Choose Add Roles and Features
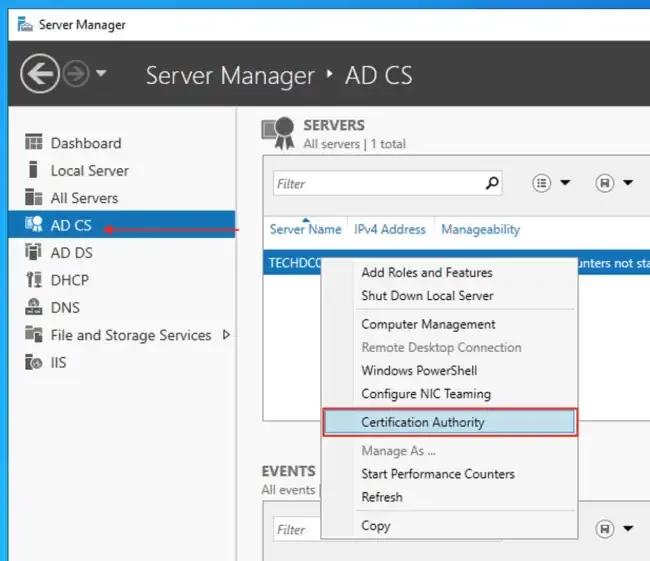 (427, 272)
